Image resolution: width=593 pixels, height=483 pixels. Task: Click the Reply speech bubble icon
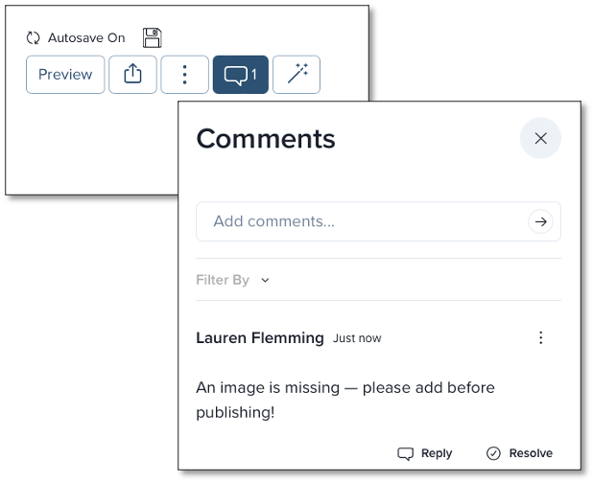pyautogui.click(x=405, y=453)
